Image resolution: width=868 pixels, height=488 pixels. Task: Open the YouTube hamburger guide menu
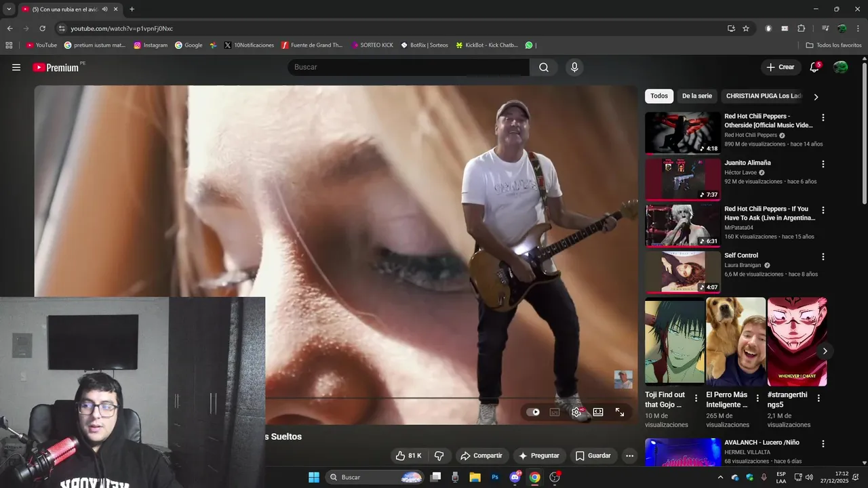16,67
